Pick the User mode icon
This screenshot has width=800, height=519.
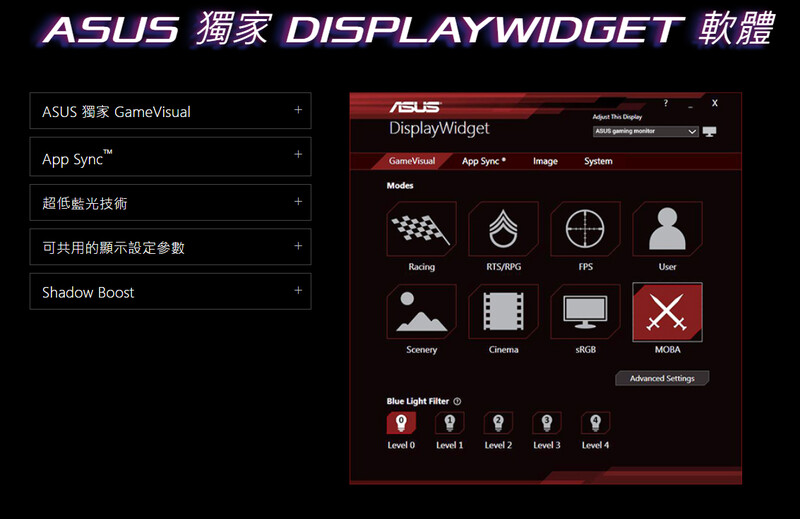coord(667,229)
